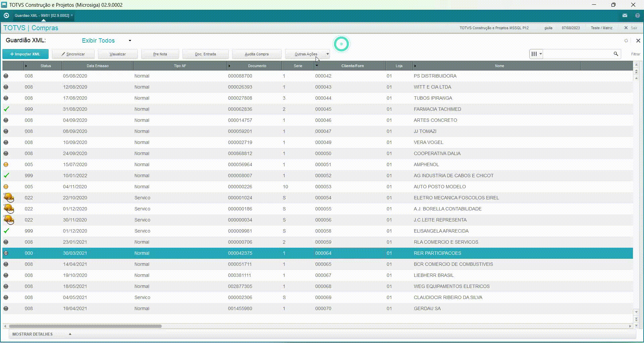Sort by the Data Emissao column header
644x343 pixels.
[x=98, y=66]
